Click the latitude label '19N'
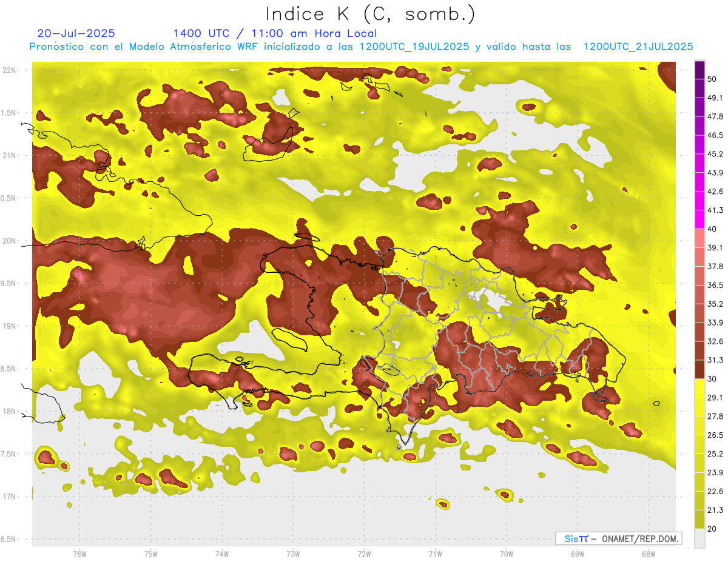 tap(10, 326)
